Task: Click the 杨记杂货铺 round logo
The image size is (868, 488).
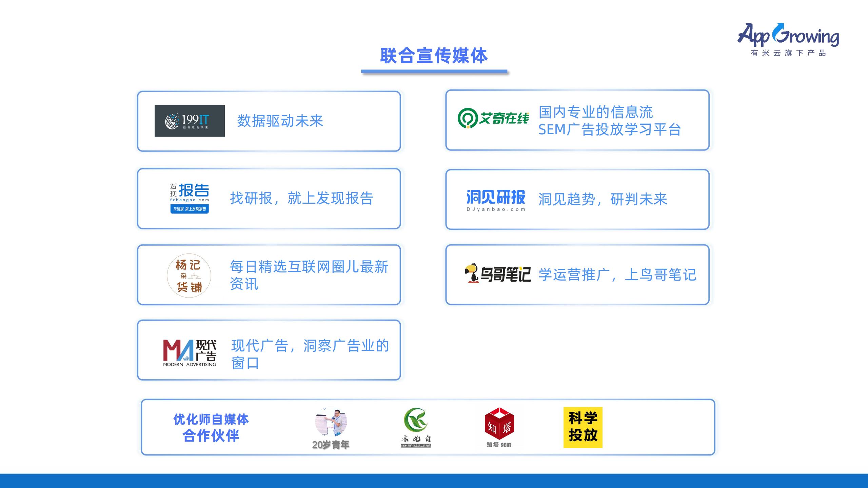Action: click(x=189, y=276)
